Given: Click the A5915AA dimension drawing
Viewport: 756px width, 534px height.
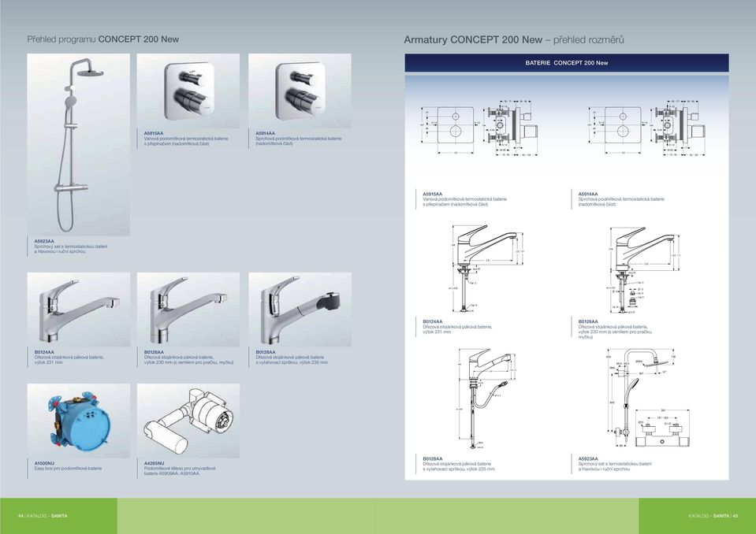Looking at the screenshot, I should click(479, 128).
